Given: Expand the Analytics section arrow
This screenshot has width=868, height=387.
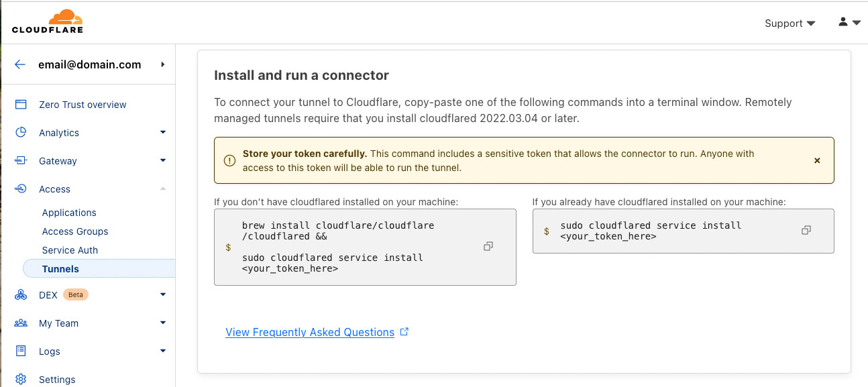Looking at the screenshot, I should click(x=162, y=133).
